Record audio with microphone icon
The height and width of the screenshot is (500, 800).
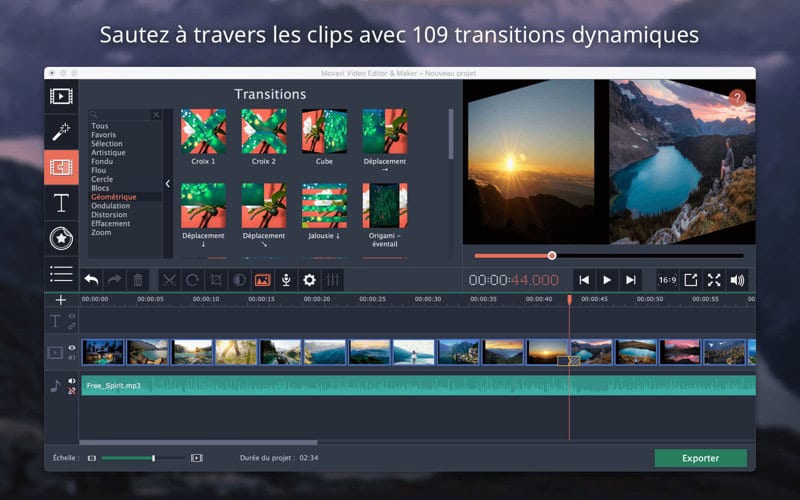click(286, 280)
